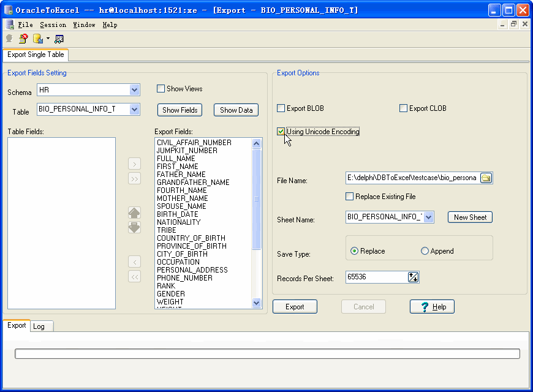Select GENDER in Export Fields
The width and height of the screenshot is (533, 392).
point(171,294)
